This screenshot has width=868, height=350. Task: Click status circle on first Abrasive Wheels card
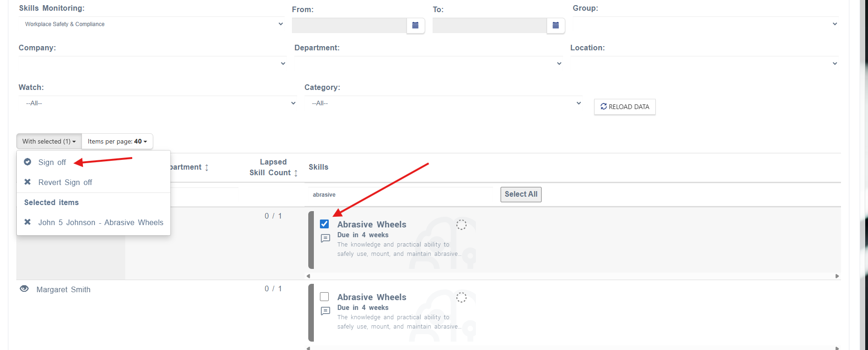pyautogui.click(x=461, y=225)
